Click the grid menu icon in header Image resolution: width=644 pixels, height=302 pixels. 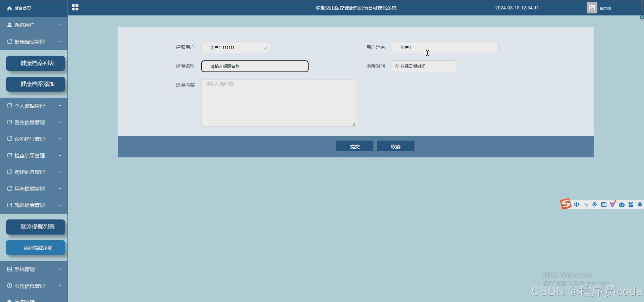tap(75, 7)
